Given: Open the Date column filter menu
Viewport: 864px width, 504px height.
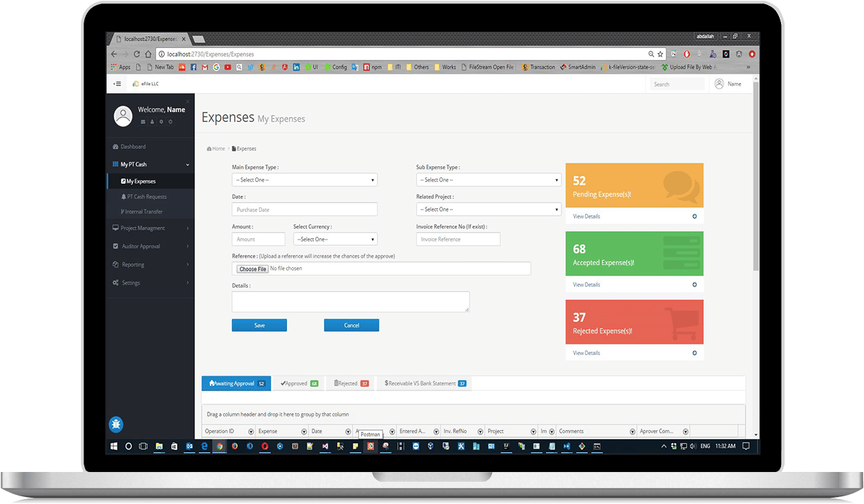Looking at the screenshot, I should [347, 432].
